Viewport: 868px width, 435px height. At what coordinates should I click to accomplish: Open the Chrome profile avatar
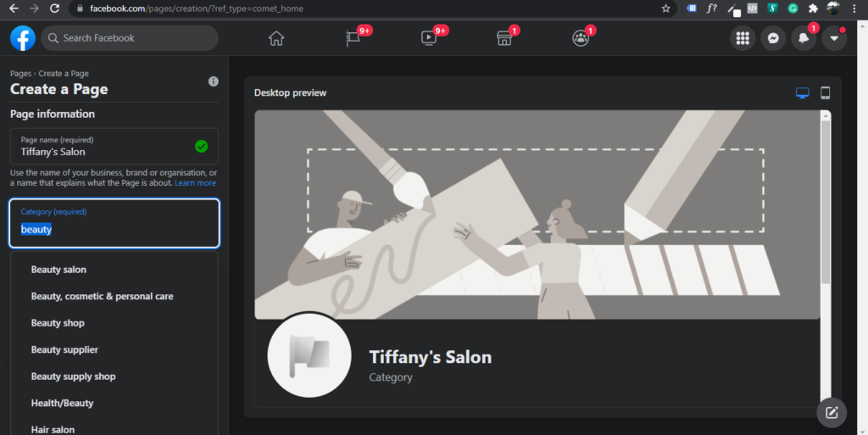coord(833,8)
